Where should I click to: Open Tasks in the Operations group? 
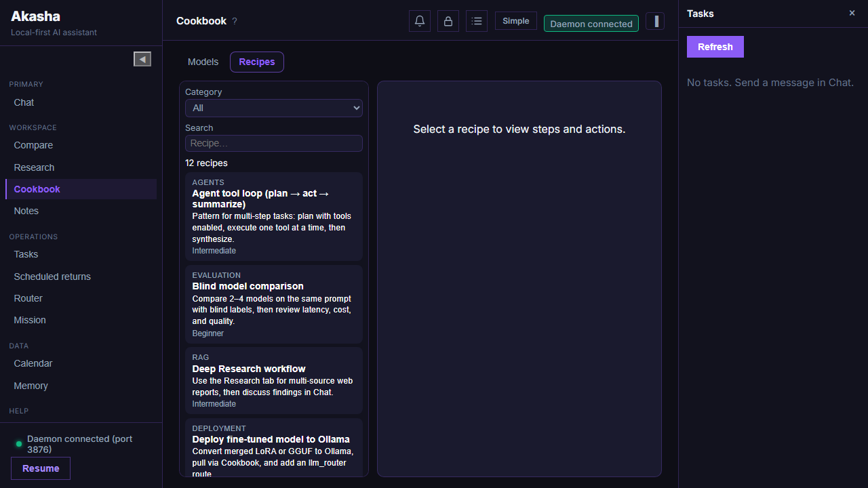coord(81,254)
